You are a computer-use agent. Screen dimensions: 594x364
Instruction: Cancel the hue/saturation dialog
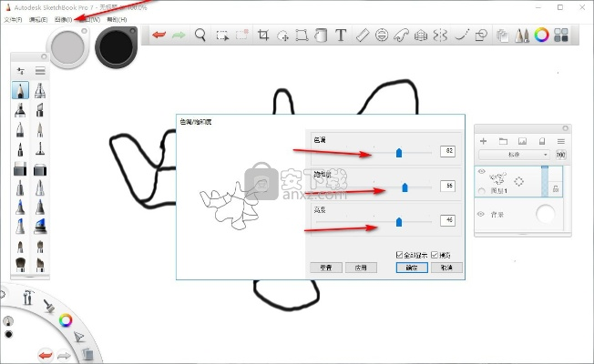coord(446,268)
